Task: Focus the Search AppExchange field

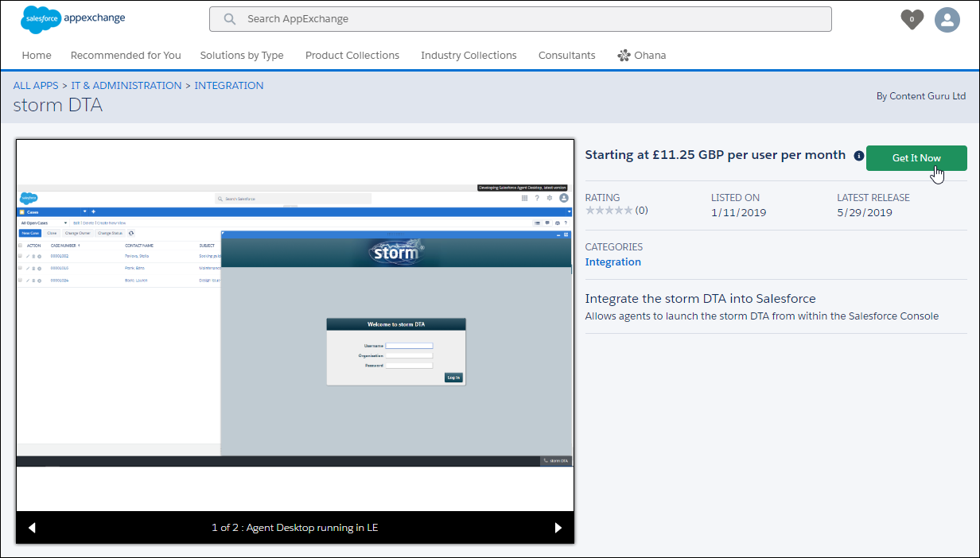Action: 520,19
